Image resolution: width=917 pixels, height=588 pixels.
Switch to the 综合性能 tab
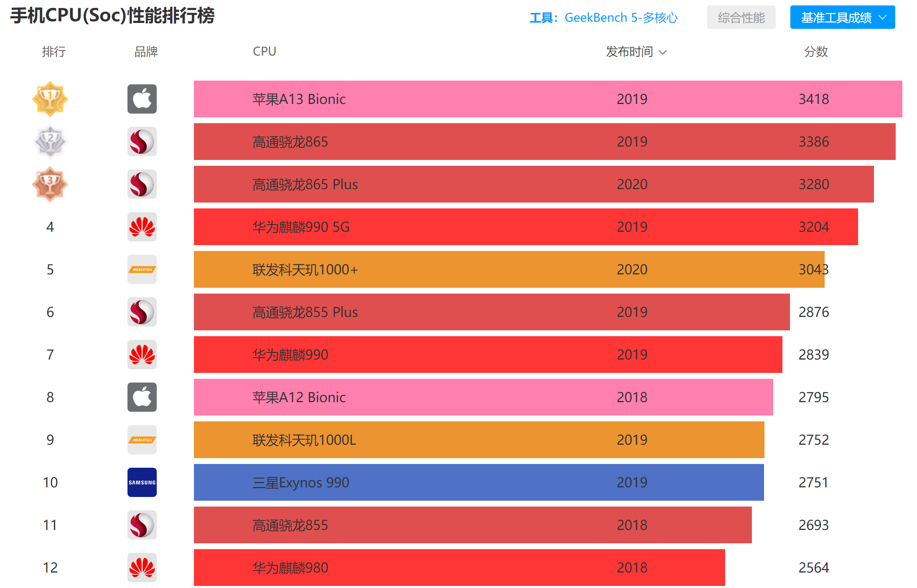741,17
